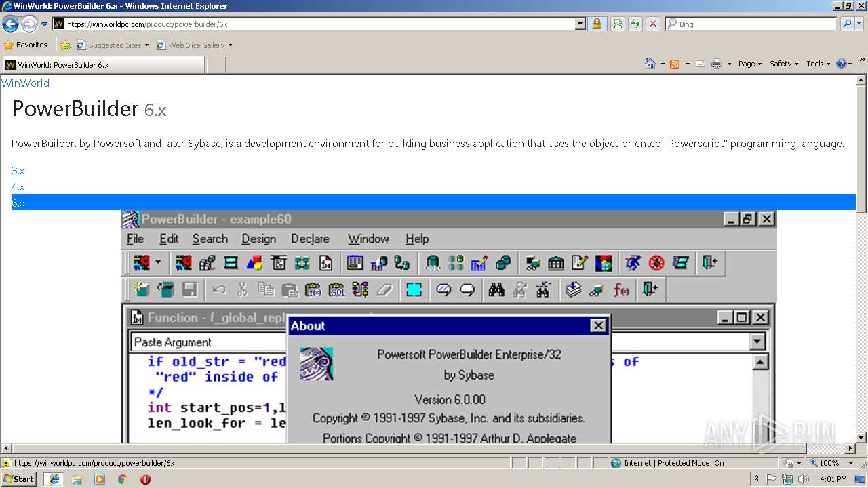Viewport: 868px width, 488px height.
Task: Click the Database cylinder icon in PowerBuilder
Action: [x=433, y=262]
